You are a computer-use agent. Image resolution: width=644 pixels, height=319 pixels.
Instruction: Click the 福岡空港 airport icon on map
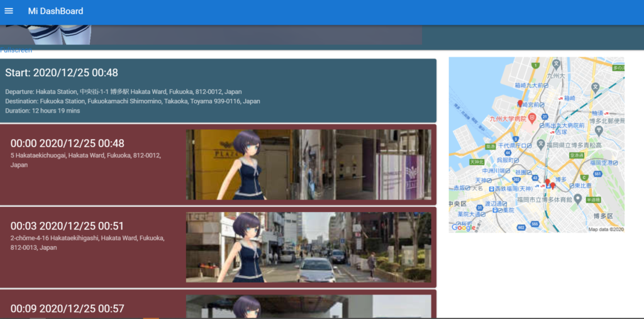click(x=616, y=164)
